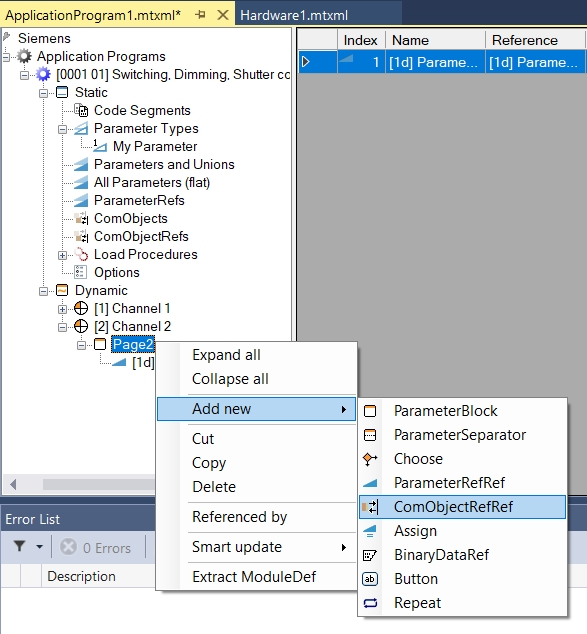
Task: Select the ComObjects tree item
Action: click(x=131, y=218)
